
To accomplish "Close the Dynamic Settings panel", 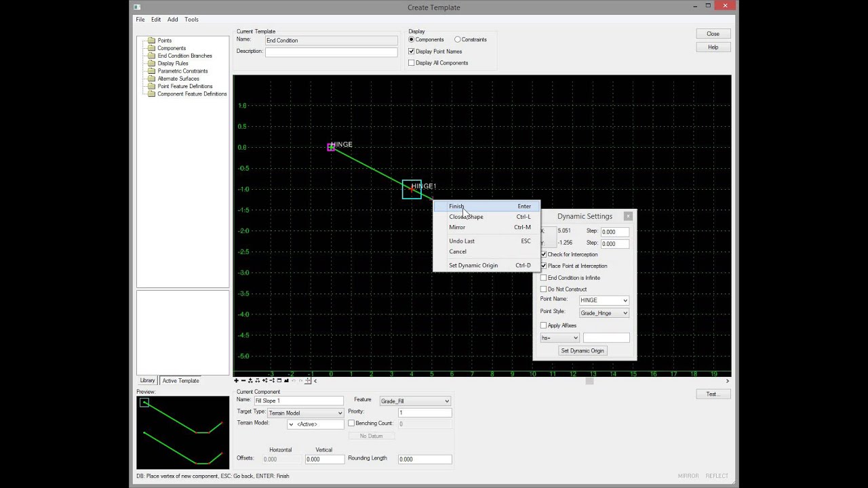I will pos(628,216).
